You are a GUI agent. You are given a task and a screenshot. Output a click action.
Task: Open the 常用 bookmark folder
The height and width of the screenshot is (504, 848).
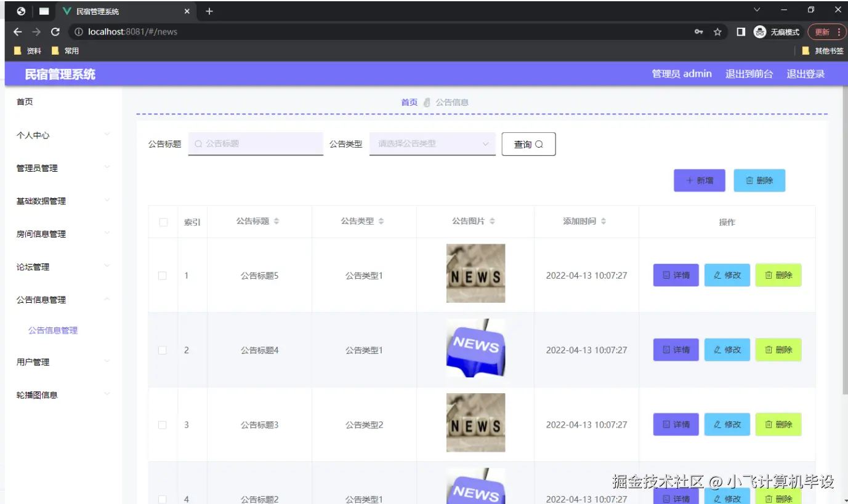[x=65, y=51]
